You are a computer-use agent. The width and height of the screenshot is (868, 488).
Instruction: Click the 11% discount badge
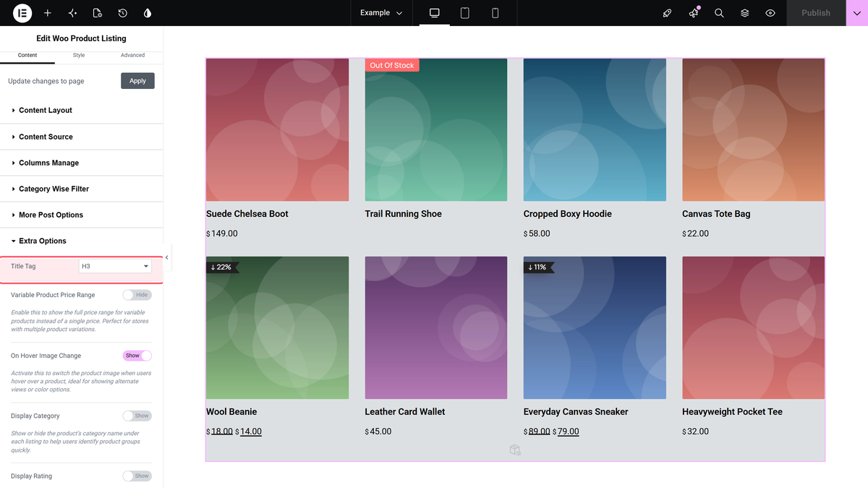pos(538,267)
